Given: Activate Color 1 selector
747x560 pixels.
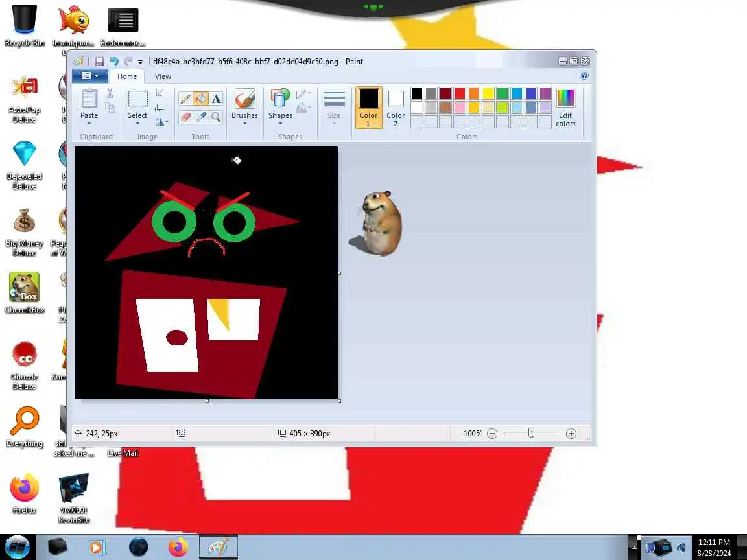Looking at the screenshot, I should point(368,108).
